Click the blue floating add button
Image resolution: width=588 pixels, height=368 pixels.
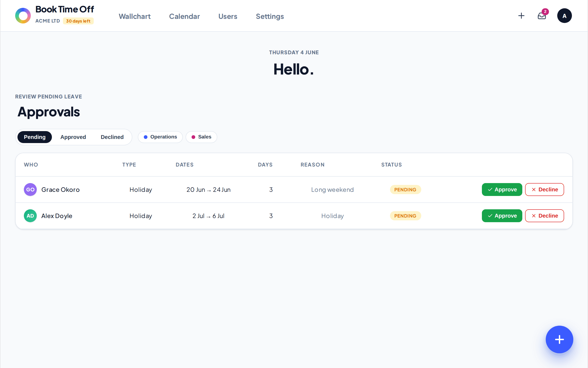click(x=559, y=339)
